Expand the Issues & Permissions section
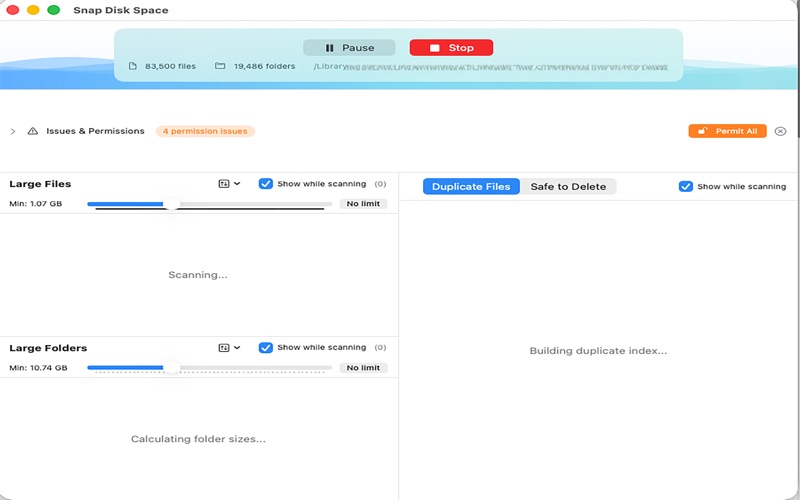The height and width of the screenshot is (500, 800). point(13,131)
